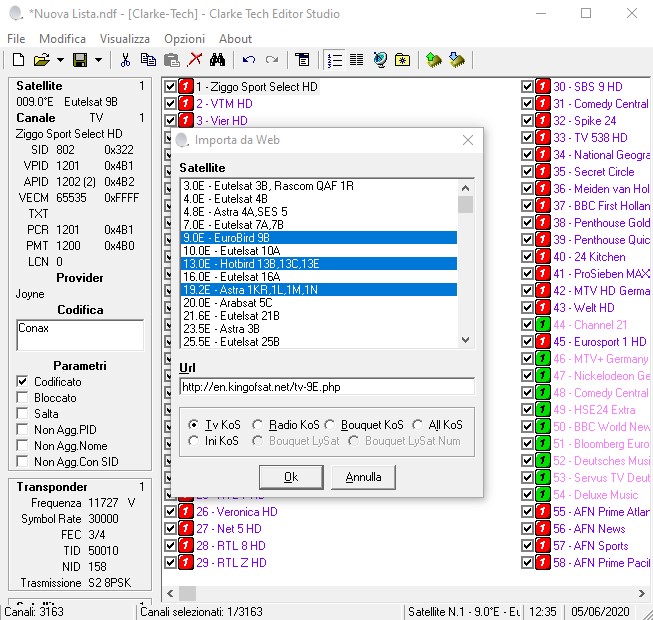The height and width of the screenshot is (620, 653).
Task: Select 10.0E - Eutelsat 10A in satellite list
Action: (x=319, y=251)
